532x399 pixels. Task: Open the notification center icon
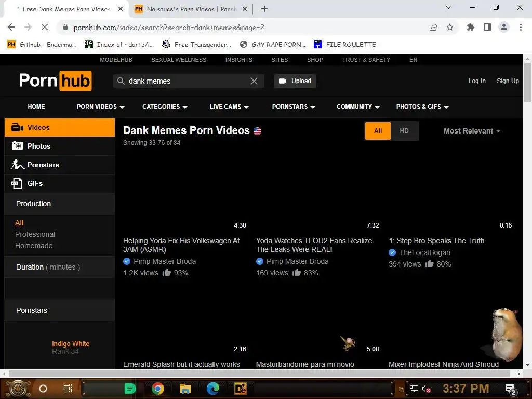tap(511, 389)
